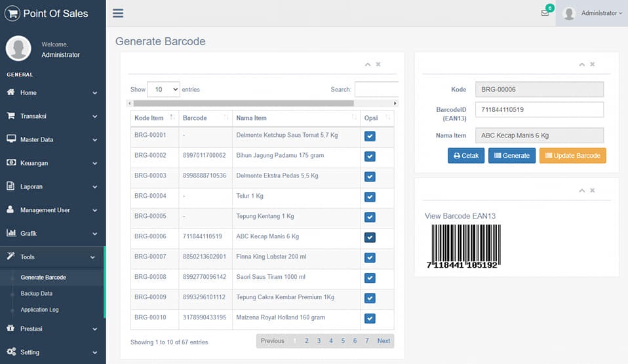Toggle checkbox for Tepung Kentang row
The image size is (628, 364).
click(x=370, y=217)
